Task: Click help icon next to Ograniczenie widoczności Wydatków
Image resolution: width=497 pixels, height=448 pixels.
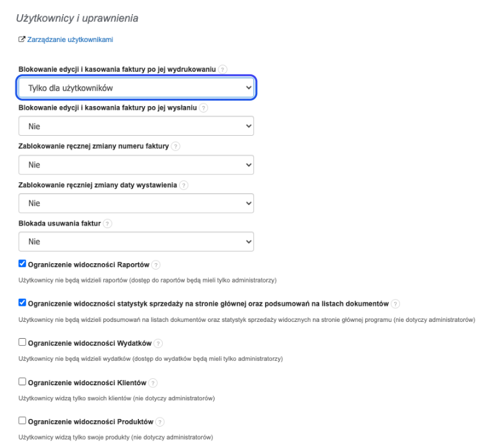Action: coord(158,343)
